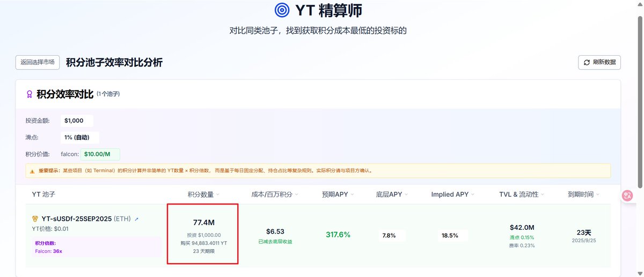Click the pink floating translate icon
Screen dimensions: 644x277
click(627, 196)
